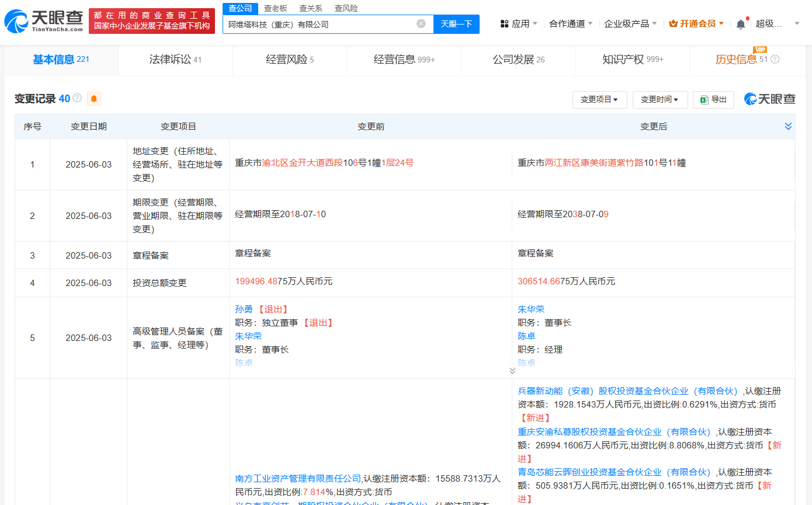
Task: Collapse table using the double chevron in the header
Action: coord(788,126)
